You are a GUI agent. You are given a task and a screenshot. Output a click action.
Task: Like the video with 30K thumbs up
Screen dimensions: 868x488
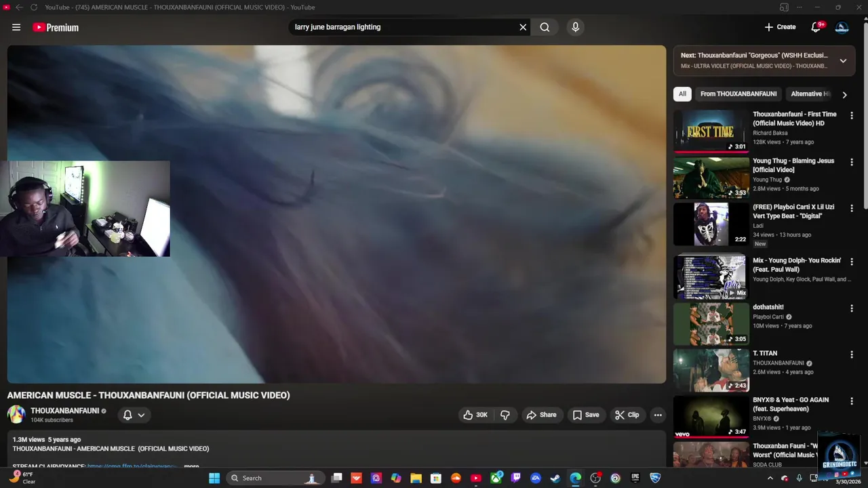point(475,415)
